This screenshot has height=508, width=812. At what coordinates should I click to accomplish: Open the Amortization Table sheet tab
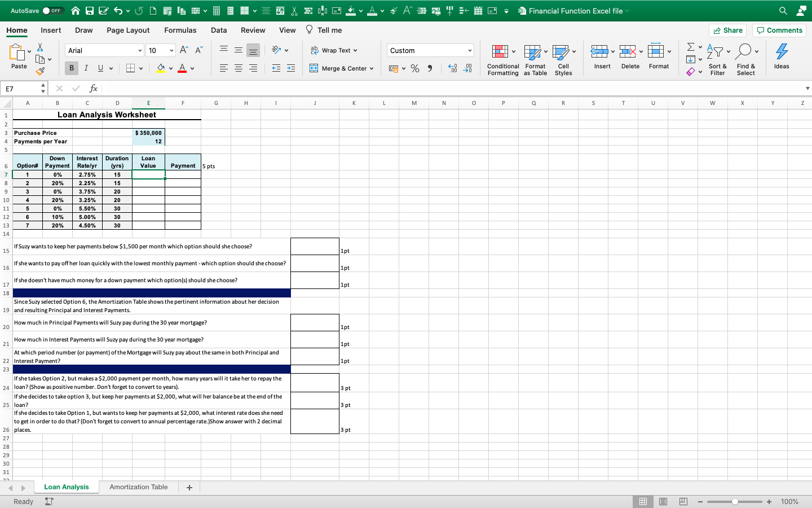click(139, 487)
